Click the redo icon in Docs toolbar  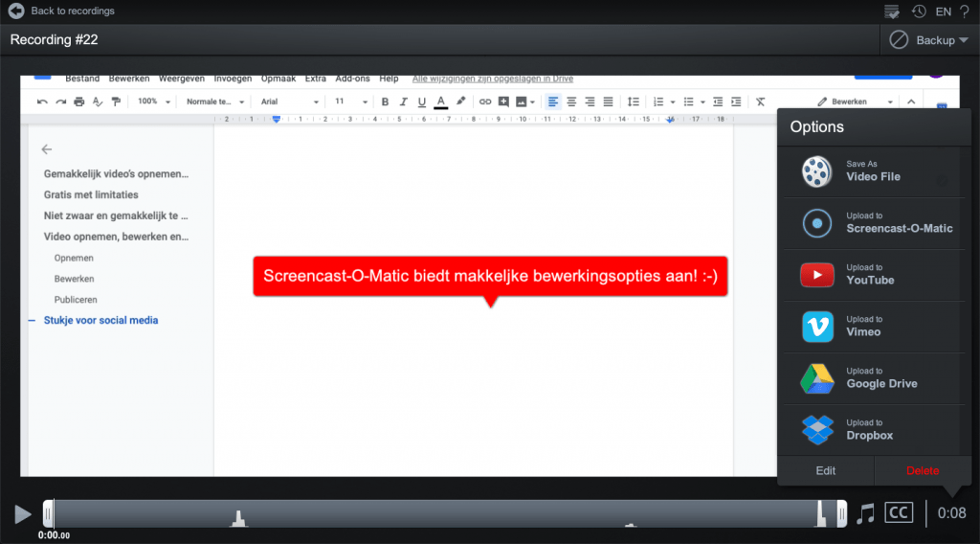coord(60,102)
